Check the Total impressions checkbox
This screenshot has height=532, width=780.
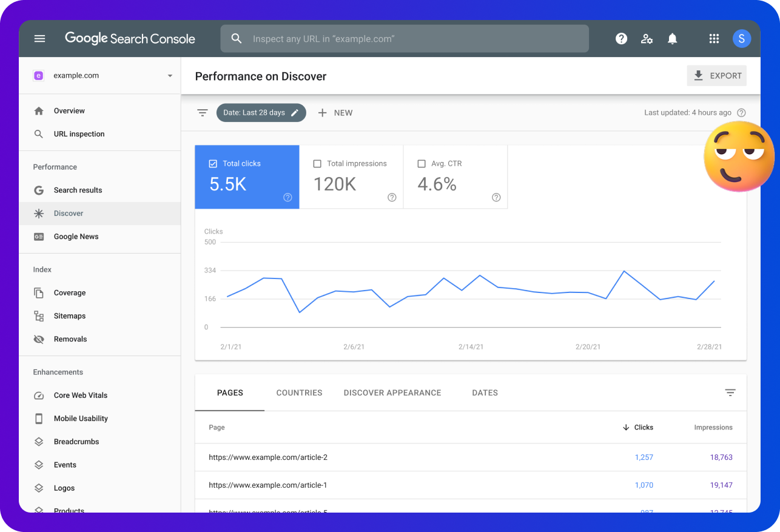(317, 164)
